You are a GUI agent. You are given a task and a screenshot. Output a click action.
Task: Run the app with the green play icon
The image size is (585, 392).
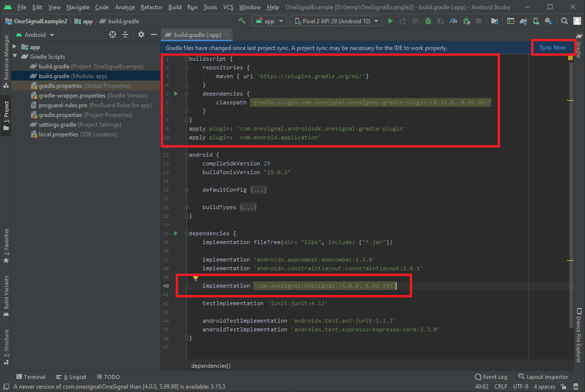[x=390, y=21]
